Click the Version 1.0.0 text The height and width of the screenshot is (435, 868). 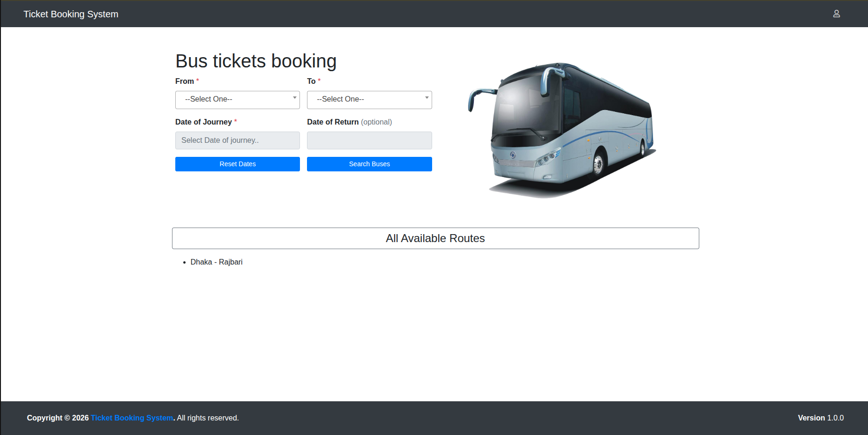821,418
